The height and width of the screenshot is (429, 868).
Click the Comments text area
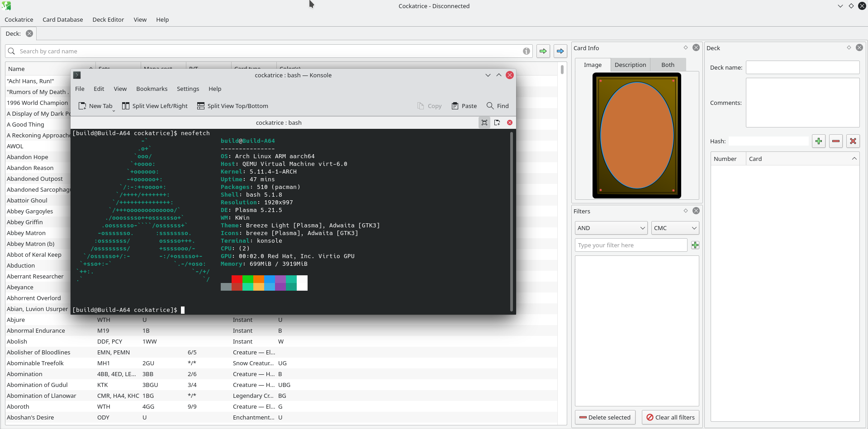tap(803, 103)
